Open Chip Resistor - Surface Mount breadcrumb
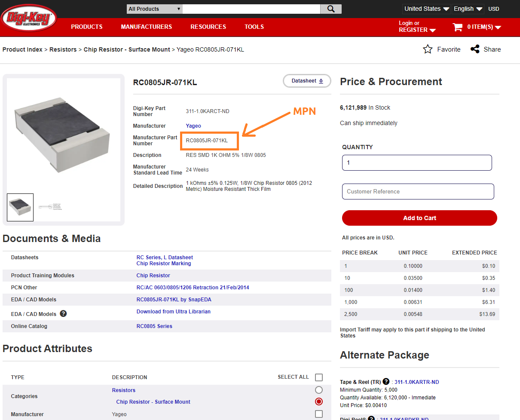 tap(127, 49)
